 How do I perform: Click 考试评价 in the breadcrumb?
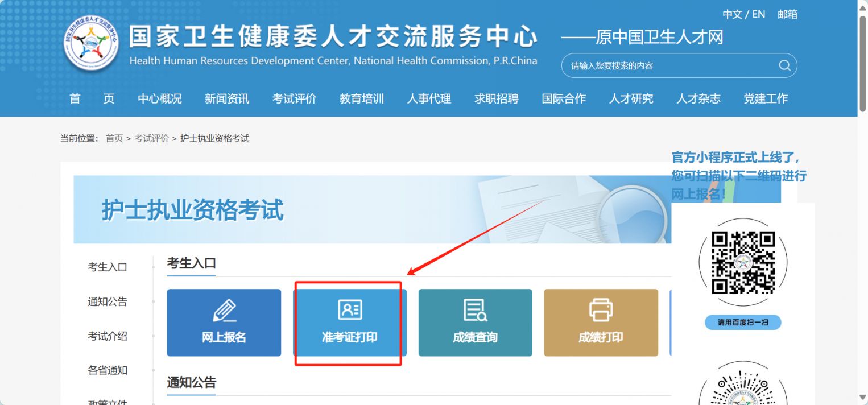pos(151,138)
